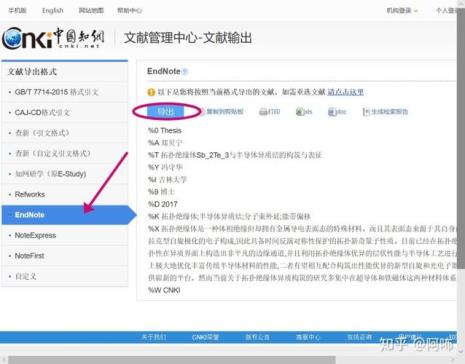Image resolution: width=465 pixels, height=364 pixels.
Task: Click the %W CNKI source line
Action: (164, 290)
